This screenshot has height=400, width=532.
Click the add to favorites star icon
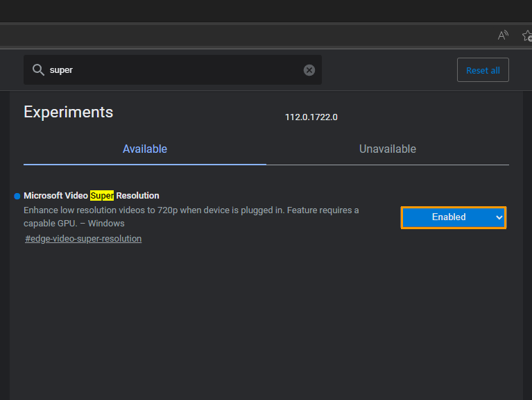click(527, 35)
